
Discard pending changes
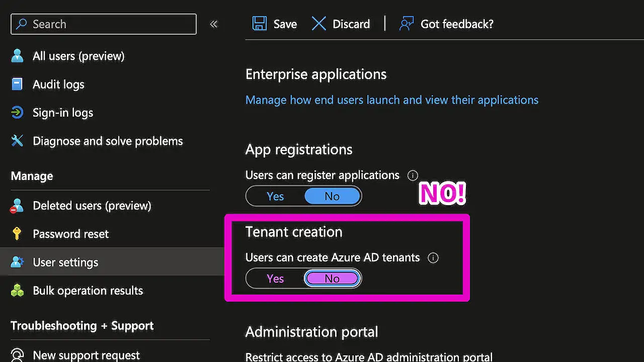point(341,24)
